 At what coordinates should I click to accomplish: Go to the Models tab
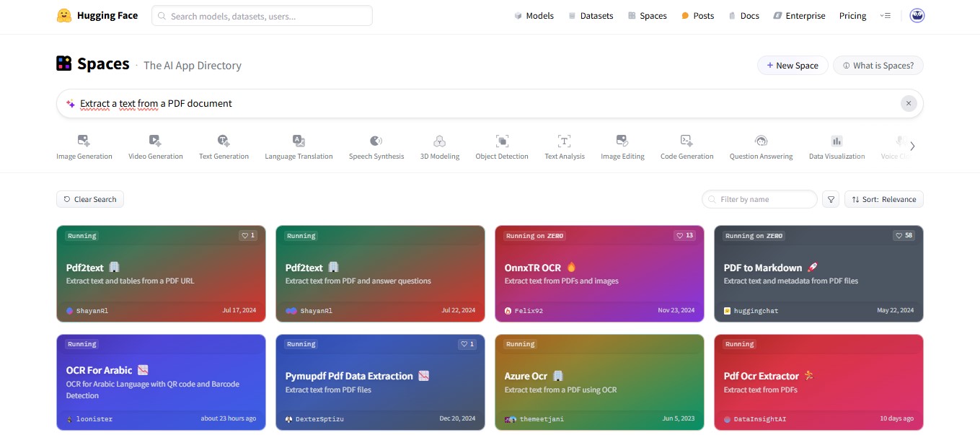coord(534,15)
